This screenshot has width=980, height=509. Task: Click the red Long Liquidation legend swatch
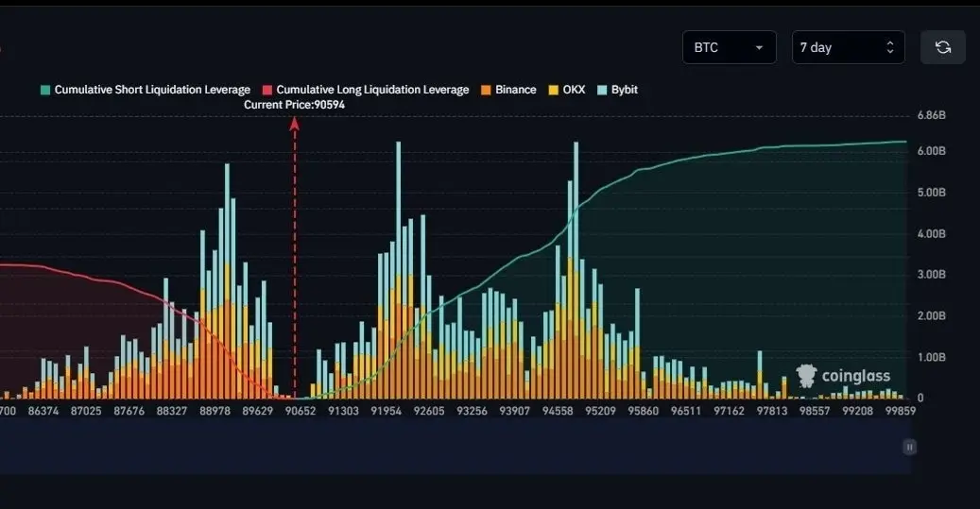(267, 90)
